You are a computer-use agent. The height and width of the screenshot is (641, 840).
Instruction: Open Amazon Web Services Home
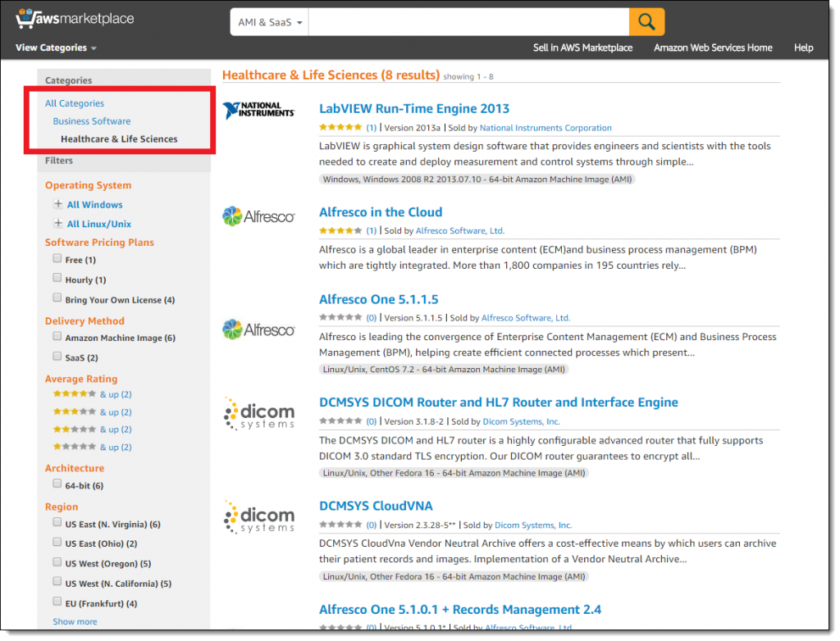[x=713, y=48]
